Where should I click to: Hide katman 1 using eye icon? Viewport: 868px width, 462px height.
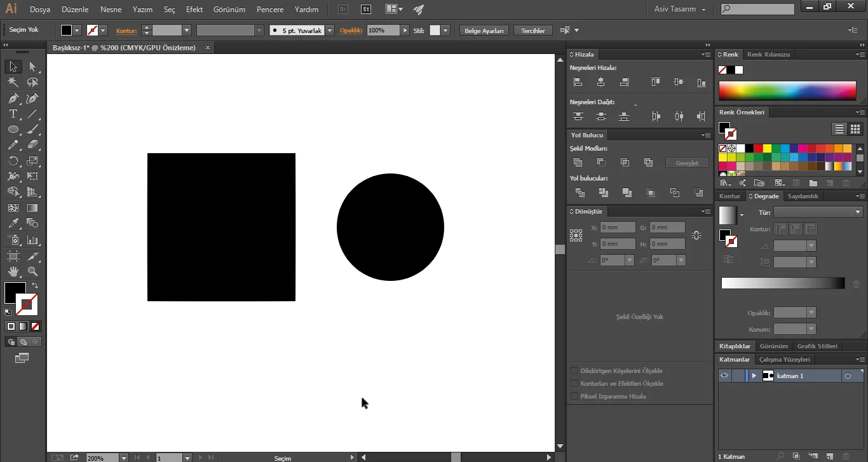click(x=724, y=376)
